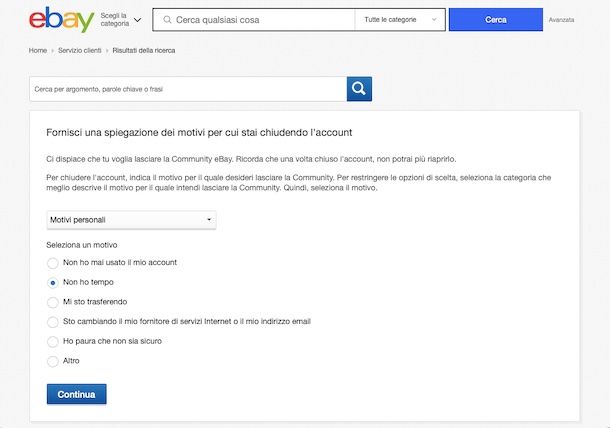Click the blue Cerca button
This screenshot has height=428, width=610.
pos(496,19)
